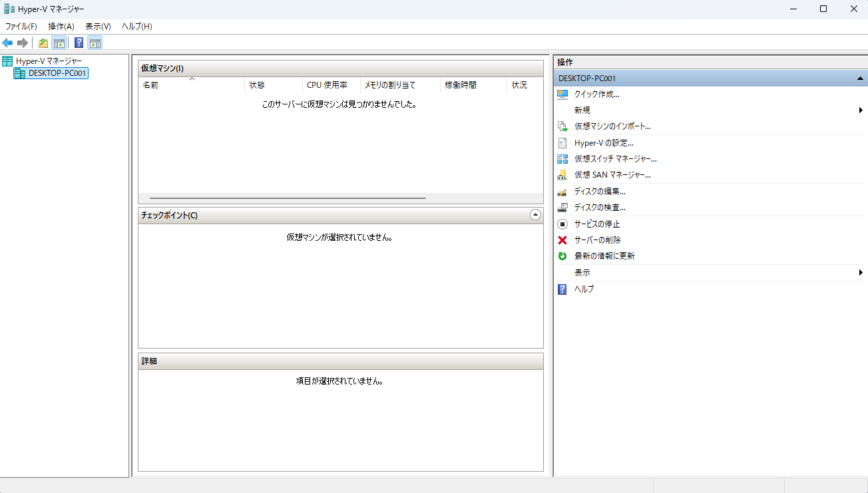Click the Hyper-V の設定 page icon
This screenshot has height=493, width=868.
click(562, 143)
